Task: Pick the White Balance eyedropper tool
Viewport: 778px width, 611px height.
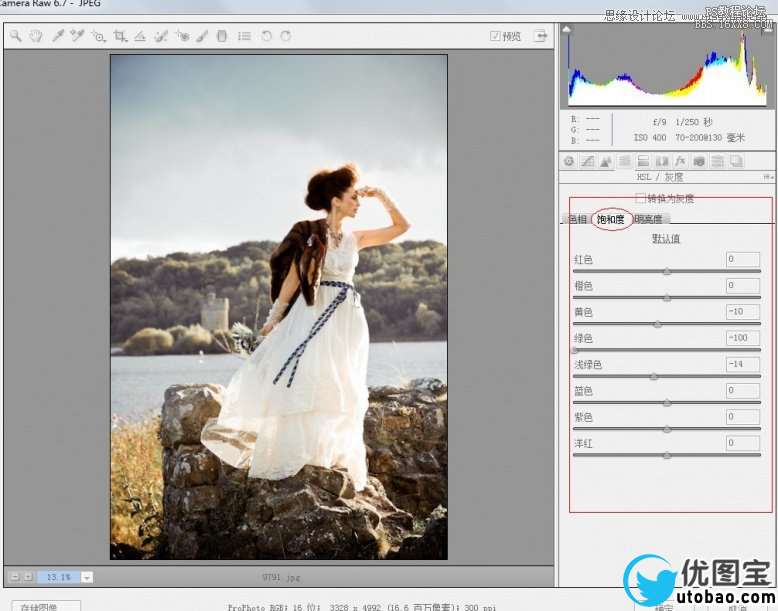Action: (x=58, y=36)
